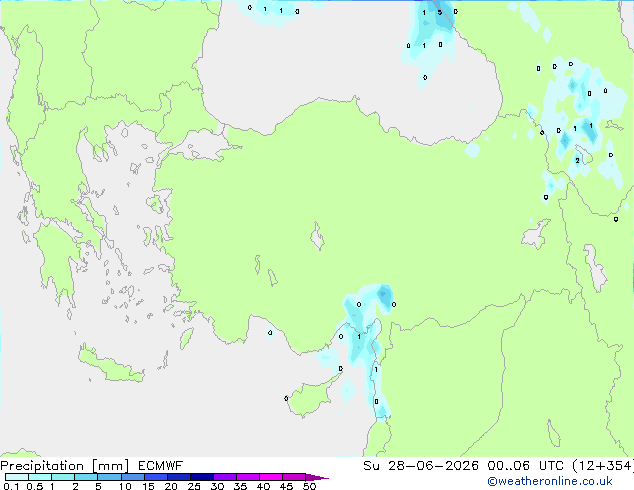Click the legend scale label '0.1'

click(x=11, y=486)
